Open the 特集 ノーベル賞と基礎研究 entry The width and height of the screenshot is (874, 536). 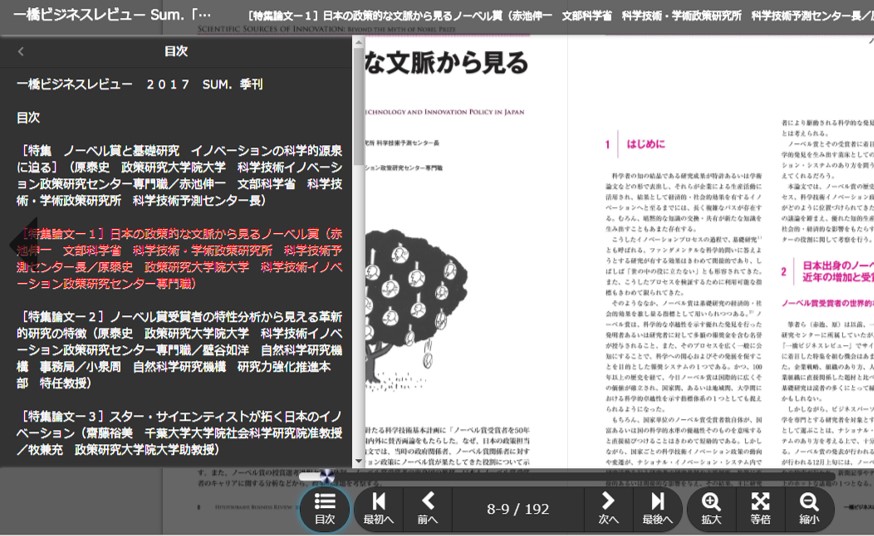click(x=179, y=176)
